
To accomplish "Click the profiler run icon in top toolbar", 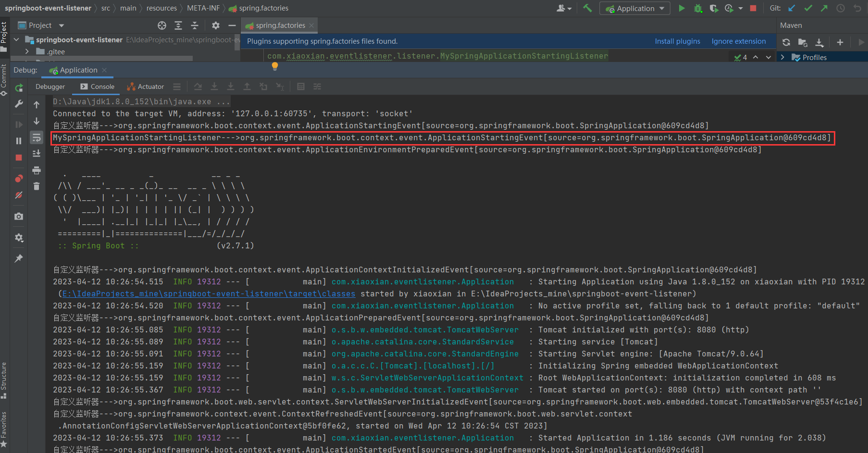I will (729, 8).
